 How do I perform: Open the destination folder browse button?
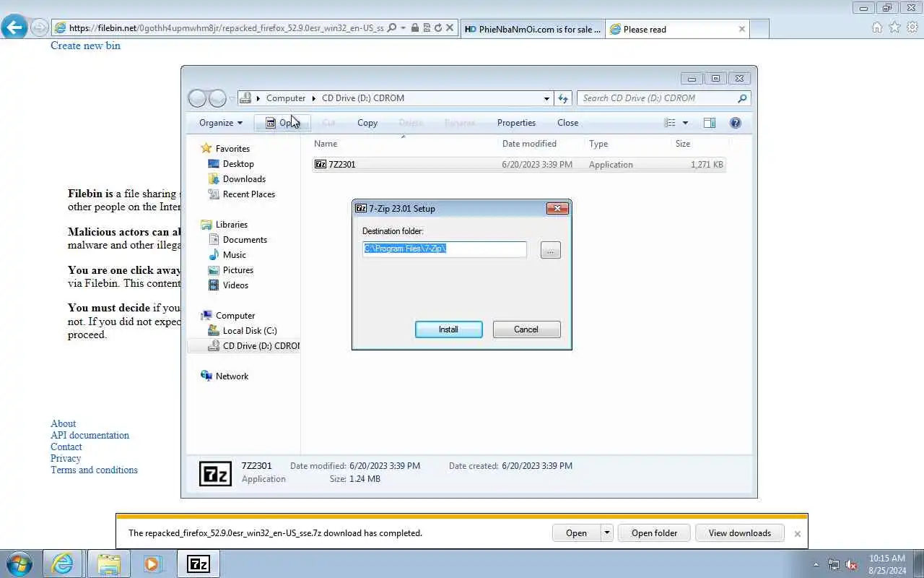pyautogui.click(x=550, y=250)
